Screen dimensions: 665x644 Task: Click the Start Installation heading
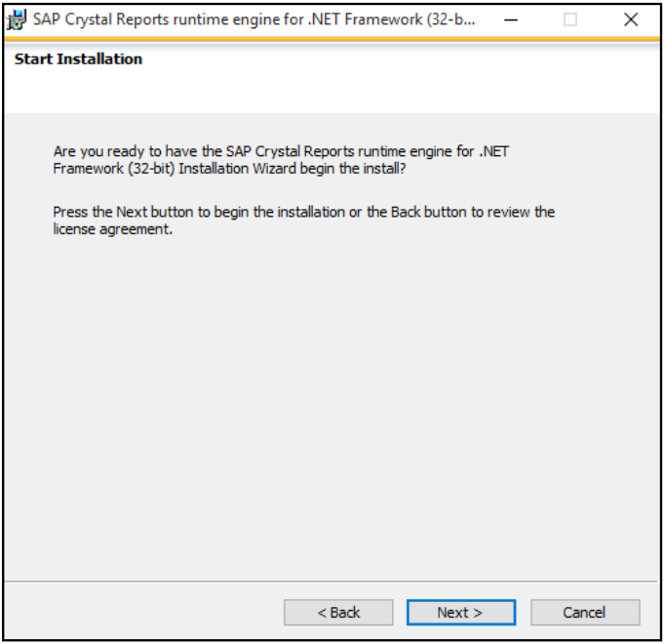[x=78, y=60]
